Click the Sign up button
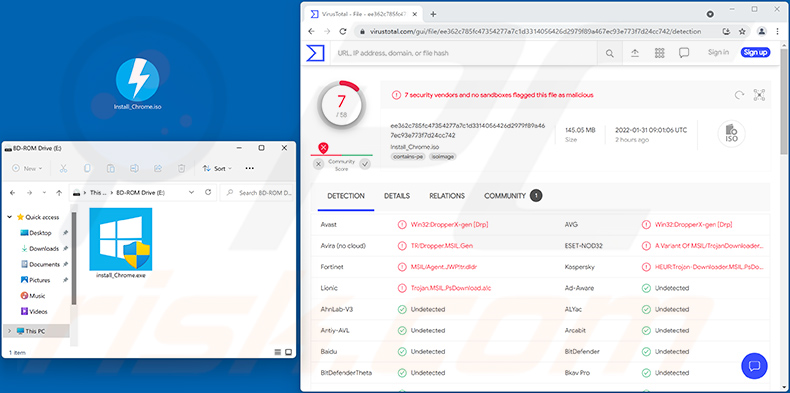 (755, 52)
